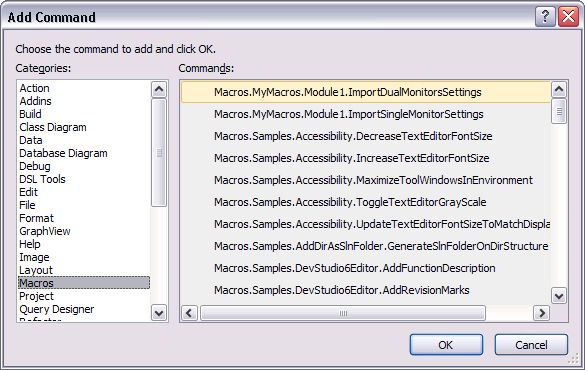Screen dimensions: 585x370
Task: Select the Debug category
Action: pyautogui.click(x=84, y=166)
